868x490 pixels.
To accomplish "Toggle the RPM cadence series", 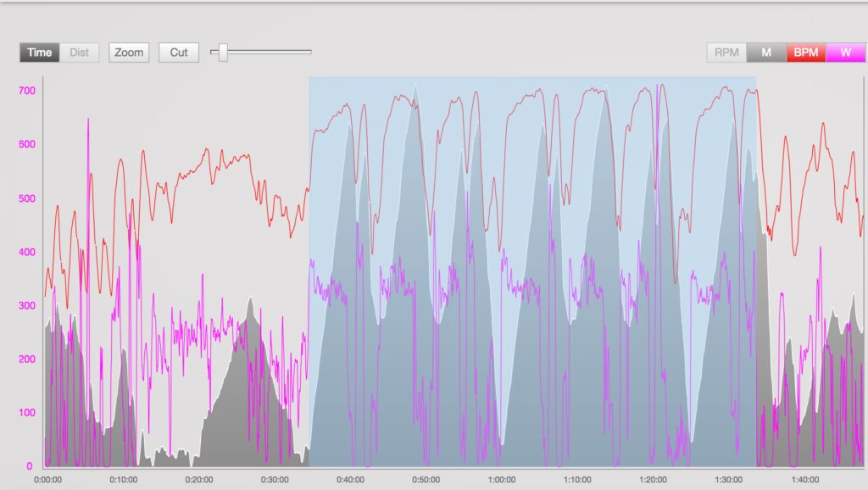I will (726, 53).
